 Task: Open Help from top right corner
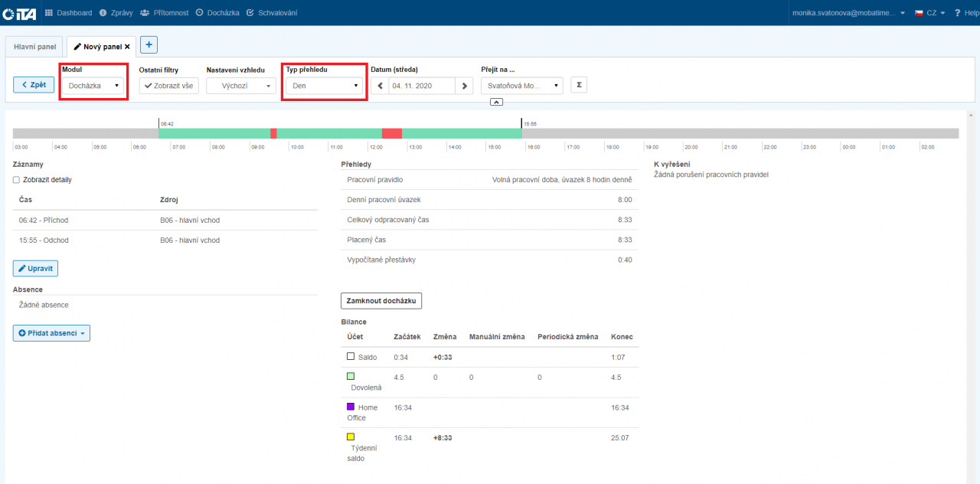[966, 13]
